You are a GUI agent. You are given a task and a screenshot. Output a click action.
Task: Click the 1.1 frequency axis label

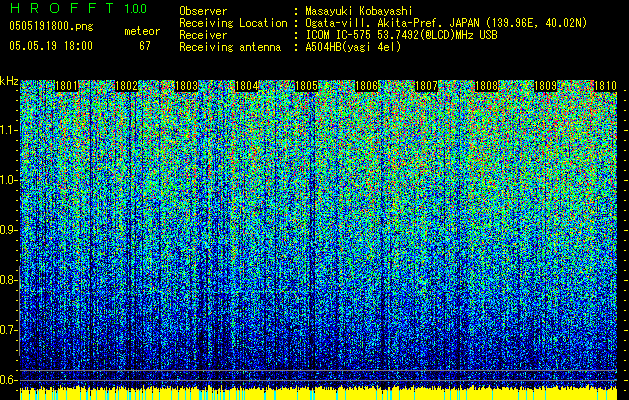point(9,130)
